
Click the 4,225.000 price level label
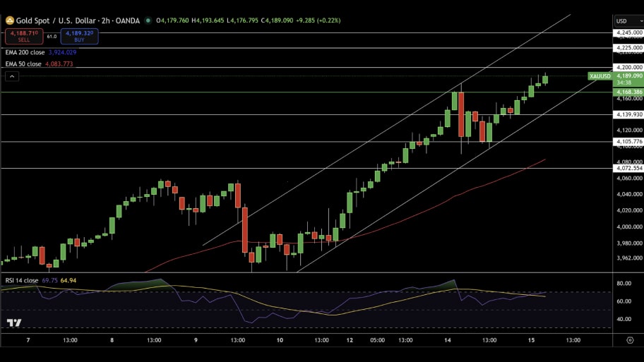628,48
